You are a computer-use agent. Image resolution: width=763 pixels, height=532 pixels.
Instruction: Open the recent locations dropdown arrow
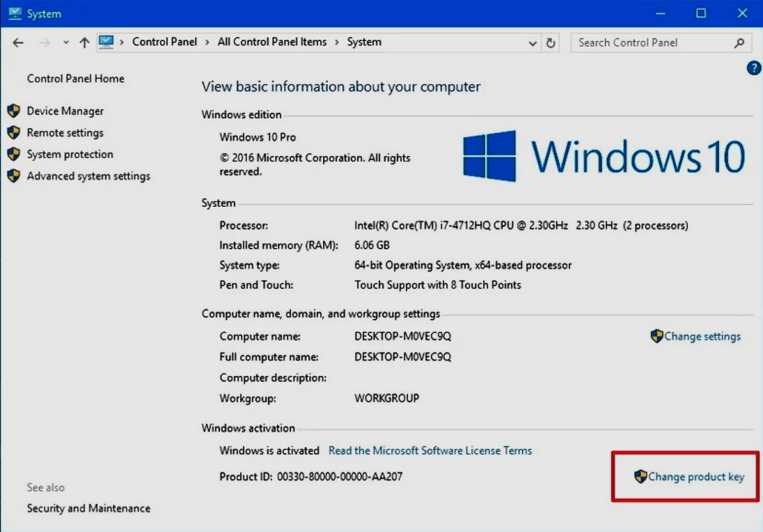tap(66, 42)
